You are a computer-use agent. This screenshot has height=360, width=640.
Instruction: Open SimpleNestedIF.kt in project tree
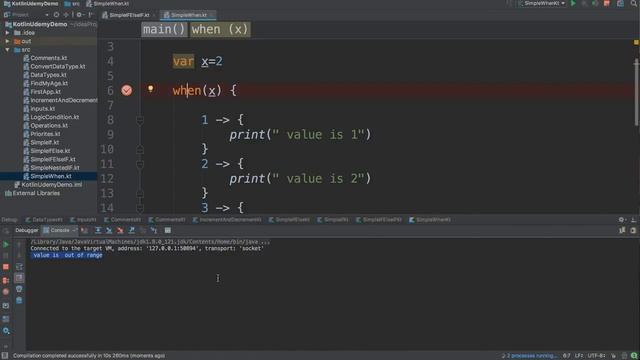click(55, 168)
